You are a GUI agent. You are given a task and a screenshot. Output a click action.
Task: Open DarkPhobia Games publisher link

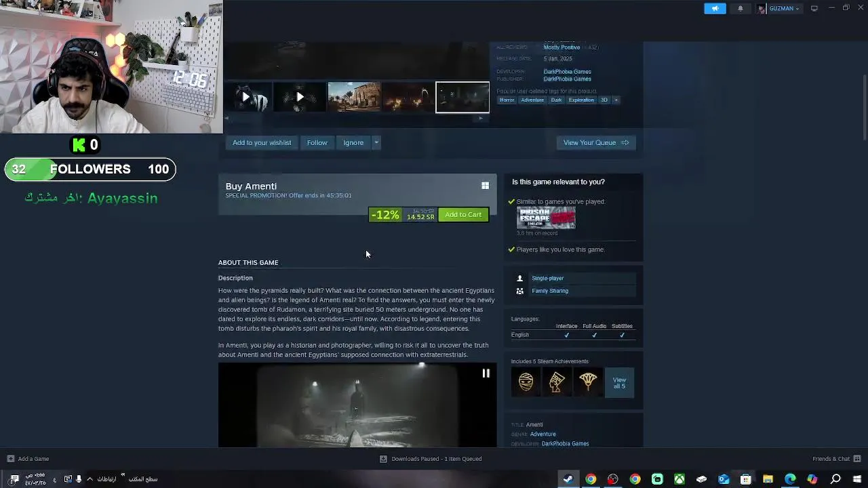pyautogui.click(x=567, y=79)
